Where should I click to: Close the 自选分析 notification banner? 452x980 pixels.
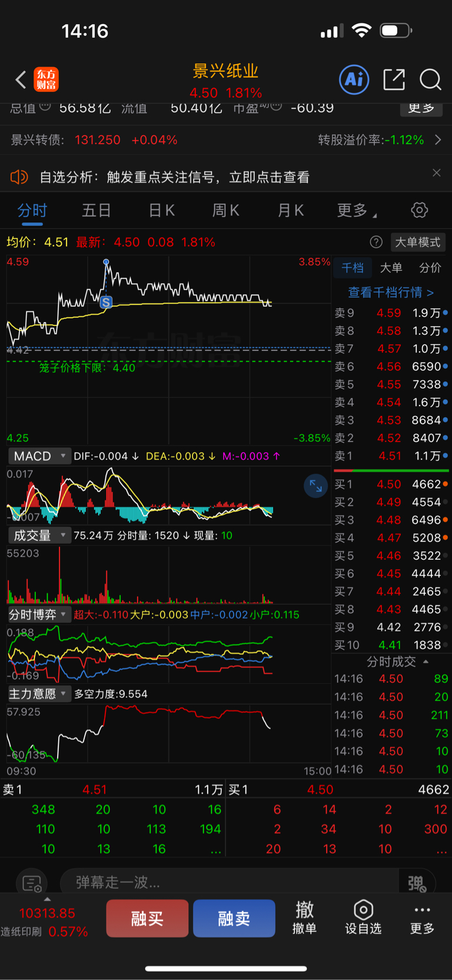pyautogui.click(x=436, y=172)
